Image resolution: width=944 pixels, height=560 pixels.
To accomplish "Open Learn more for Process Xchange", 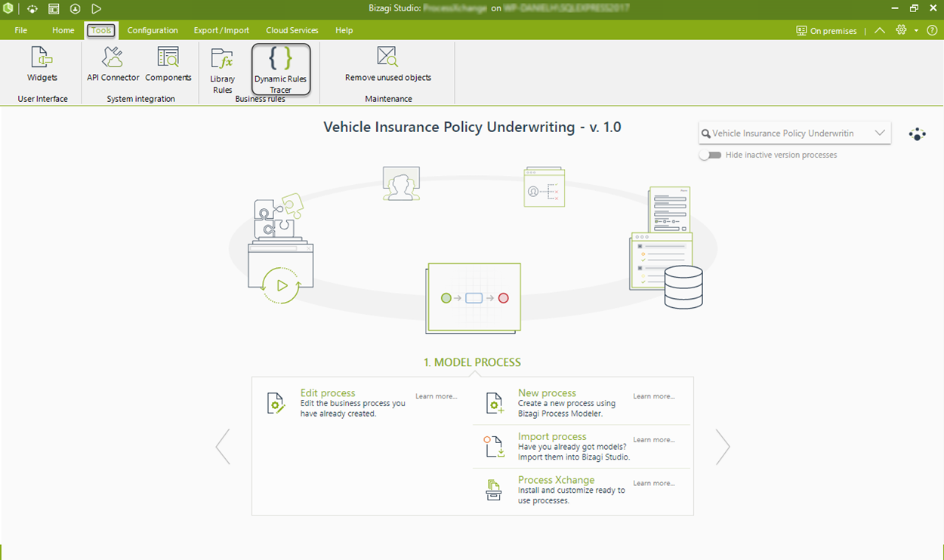I will click(x=654, y=483).
